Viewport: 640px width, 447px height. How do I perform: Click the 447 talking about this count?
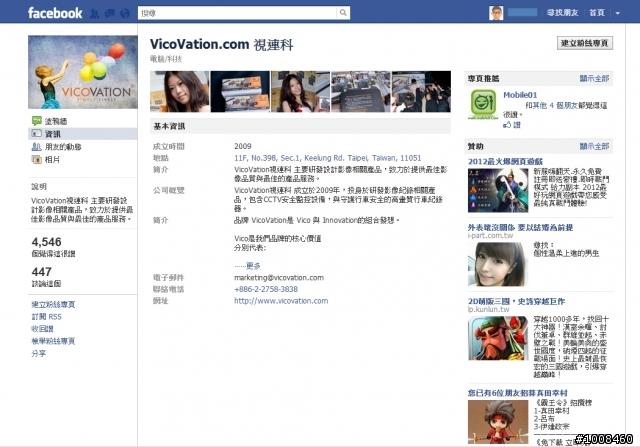point(42,272)
